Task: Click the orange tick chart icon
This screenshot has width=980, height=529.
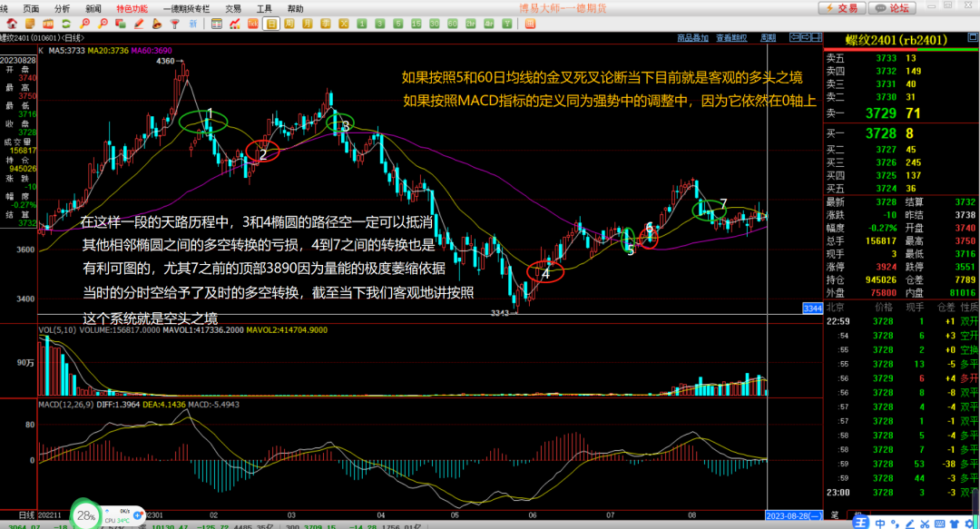Action: 253,24
